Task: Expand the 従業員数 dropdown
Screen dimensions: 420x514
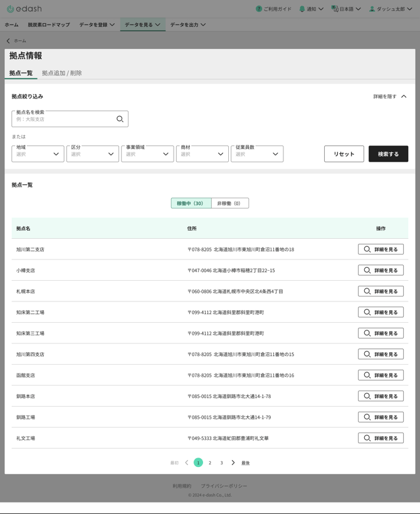Action: (257, 154)
